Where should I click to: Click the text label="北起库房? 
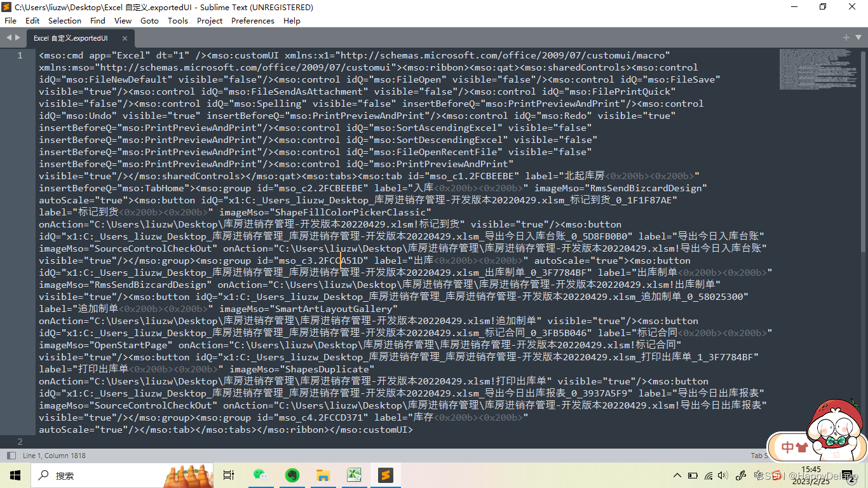[x=564, y=176]
